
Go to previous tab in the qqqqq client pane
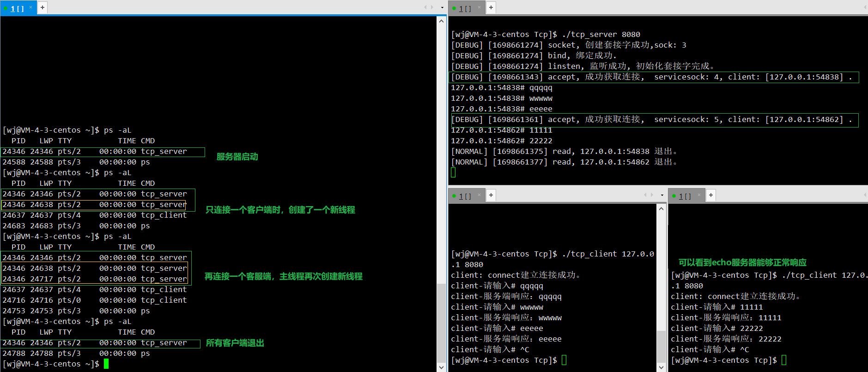(x=645, y=195)
